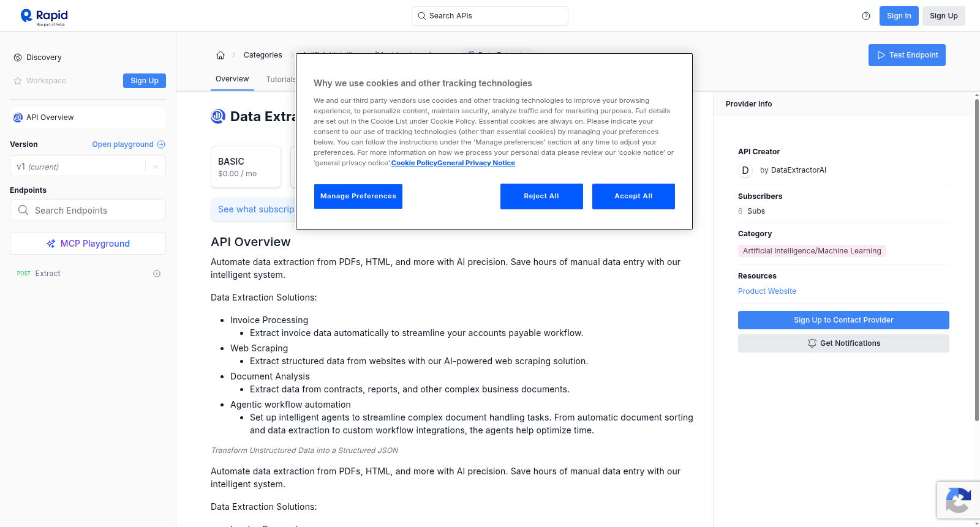Click the sidebar Sign Up button
This screenshot has width=980, height=527.
[145, 81]
